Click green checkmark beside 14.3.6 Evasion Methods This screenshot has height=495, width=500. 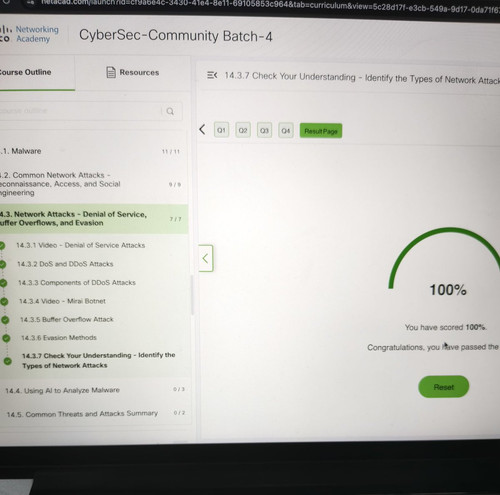pos(6,338)
